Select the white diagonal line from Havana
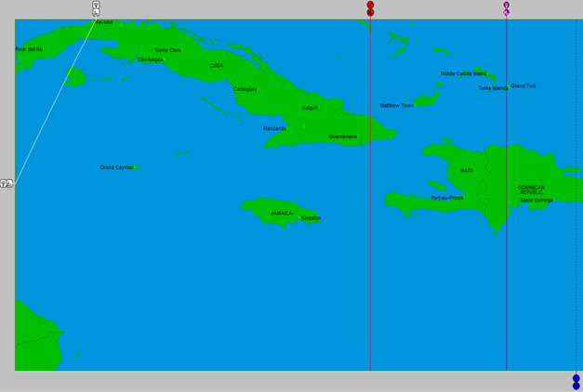 55,99
